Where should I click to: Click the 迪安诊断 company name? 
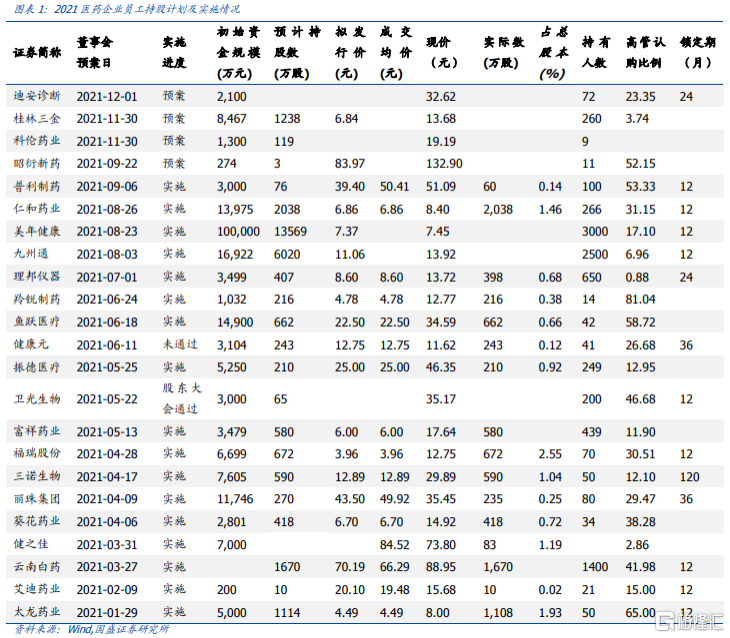[x=37, y=96]
